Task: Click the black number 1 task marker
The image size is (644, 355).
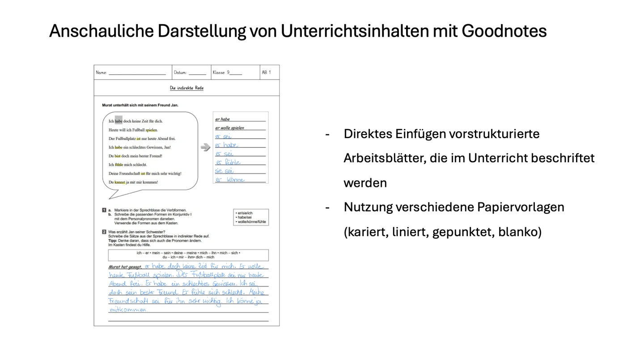Action: (104, 210)
